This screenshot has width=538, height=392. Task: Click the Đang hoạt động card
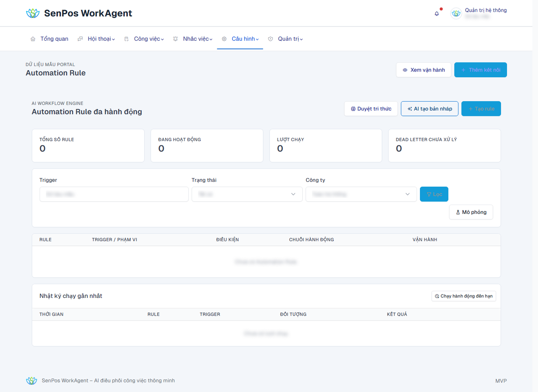(x=207, y=145)
